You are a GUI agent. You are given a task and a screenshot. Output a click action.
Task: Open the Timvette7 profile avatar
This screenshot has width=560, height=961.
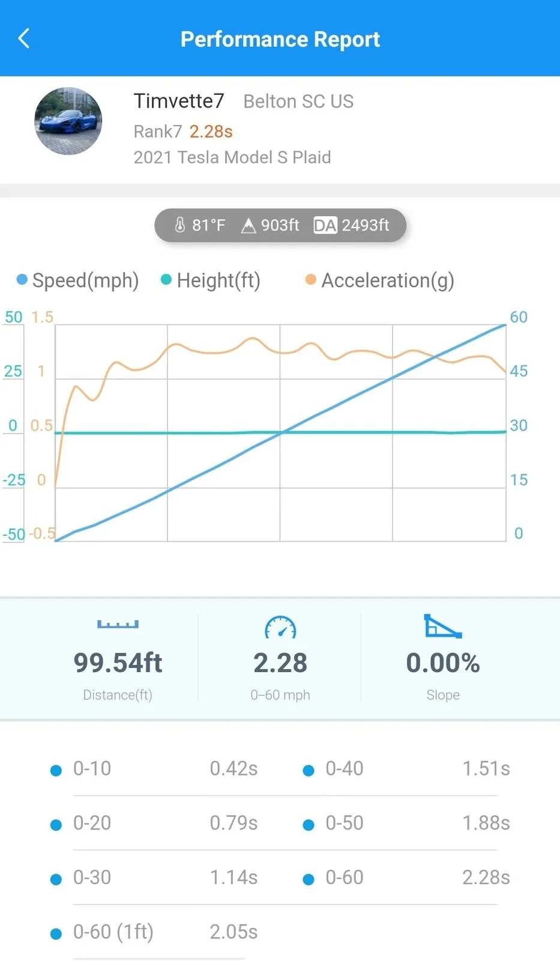pos(68,121)
